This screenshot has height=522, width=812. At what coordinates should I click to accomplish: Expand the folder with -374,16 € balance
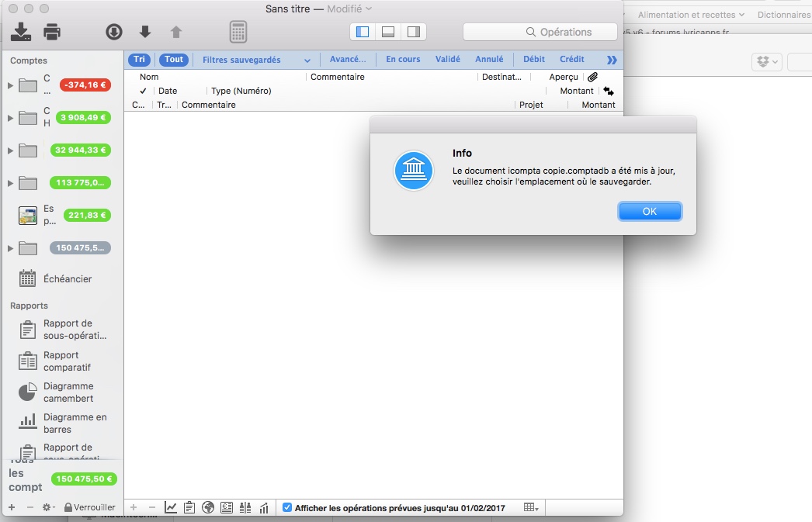[10, 85]
